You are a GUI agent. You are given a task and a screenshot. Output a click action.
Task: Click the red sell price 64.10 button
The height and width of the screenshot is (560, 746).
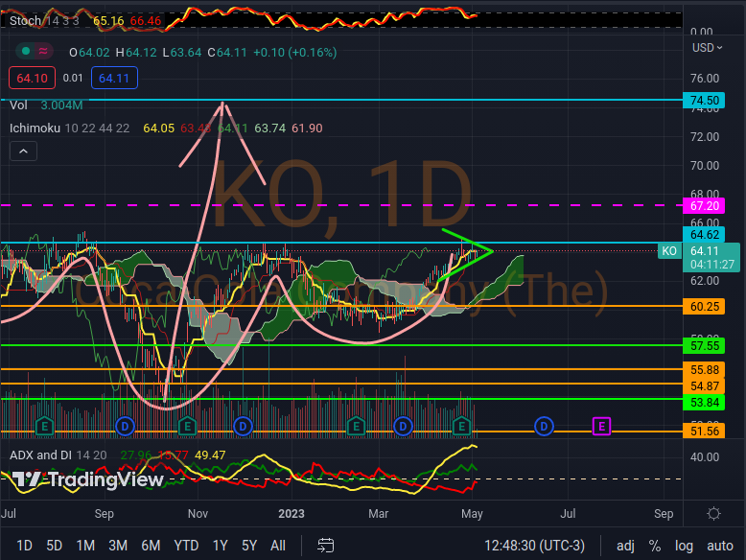[x=32, y=78]
